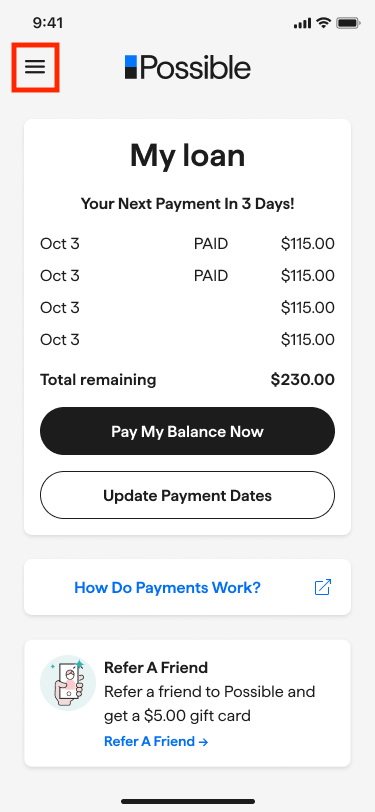Tap the home indicator bar
The image size is (375, 812).
188,801
